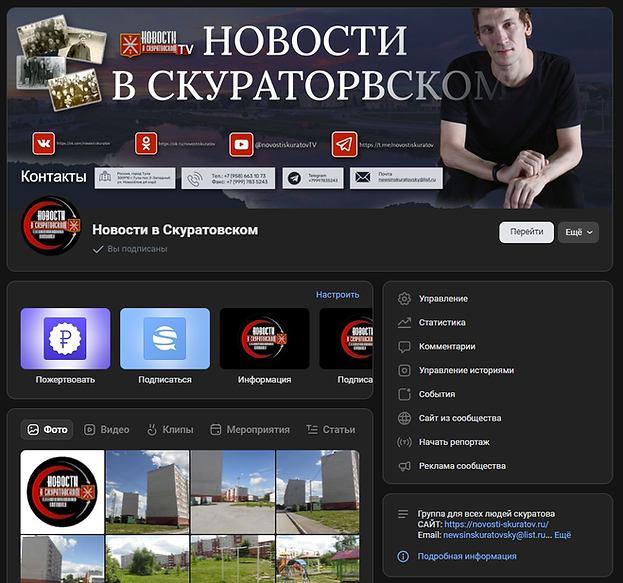Click the @novostiskuratovTV handle in banner
The image size is (623, 583).
[286, 145]
